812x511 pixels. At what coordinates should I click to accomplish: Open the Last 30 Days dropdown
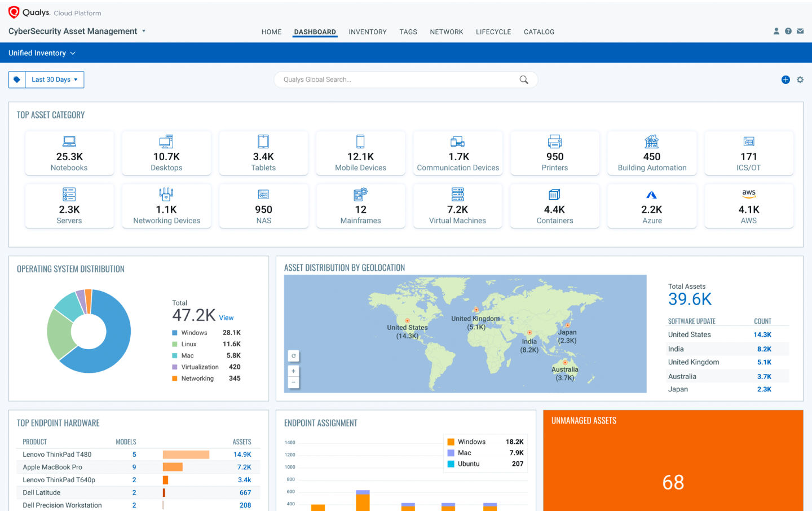(54, 80)
